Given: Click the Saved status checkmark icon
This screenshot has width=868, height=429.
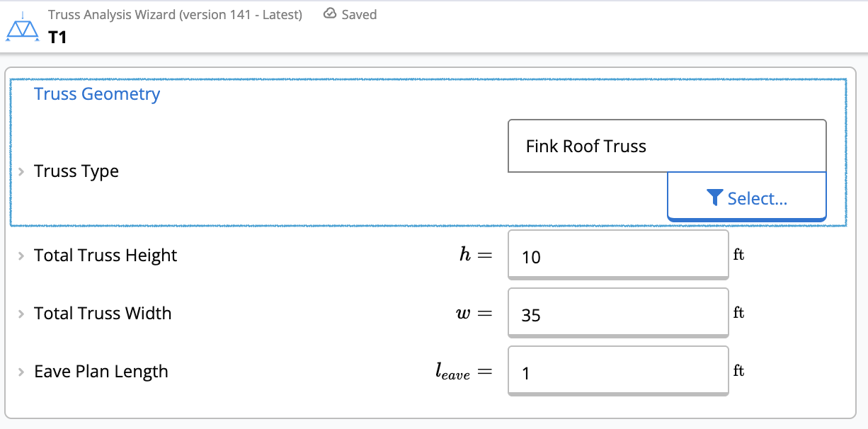Looking at the screenshot, I should coord(330,14).
